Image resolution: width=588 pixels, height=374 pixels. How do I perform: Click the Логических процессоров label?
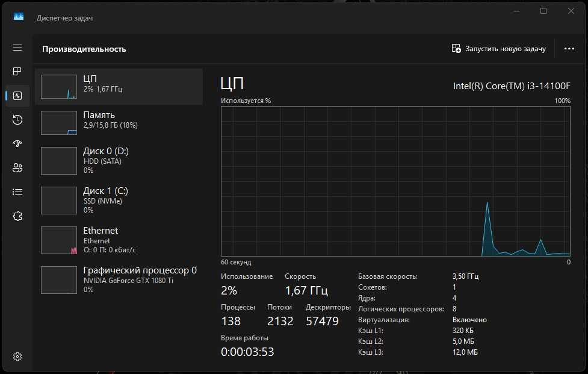pos(401,309)
